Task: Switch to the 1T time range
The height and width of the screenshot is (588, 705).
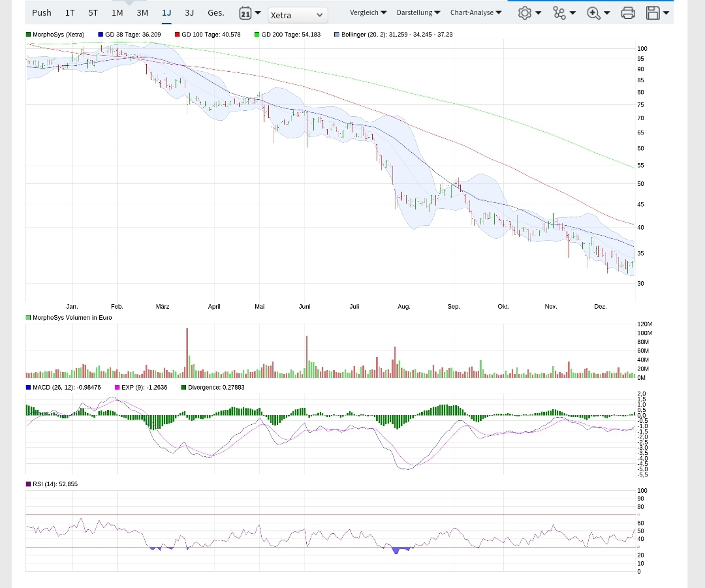Action: coord(70,12)
